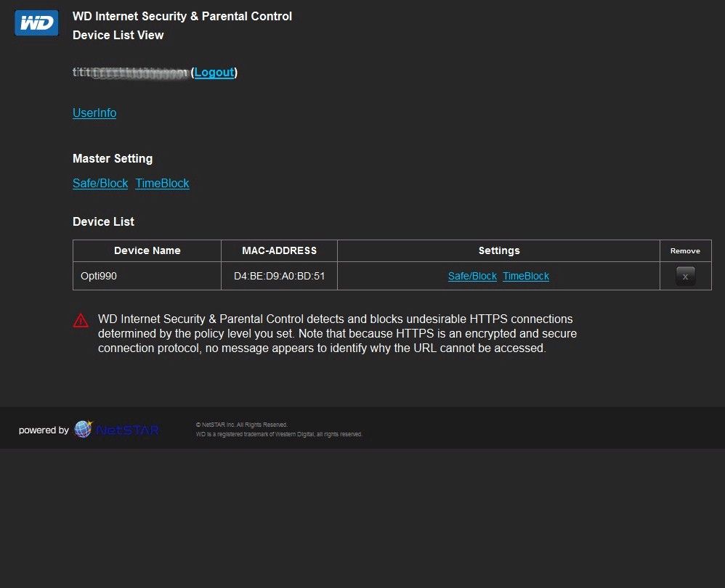Click the HTTPS connections warning paragraph
Screen dimensions: 725x588
[x=337, y=333]
